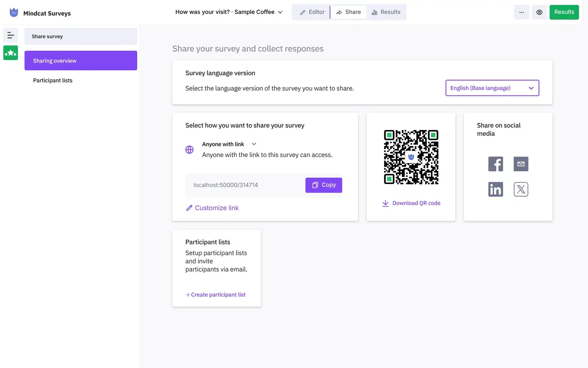Open the three-dots more options menu
Image resolution: width=588 pixels, height=368 pixels.
pyautogui.click(x=521, y=12)
